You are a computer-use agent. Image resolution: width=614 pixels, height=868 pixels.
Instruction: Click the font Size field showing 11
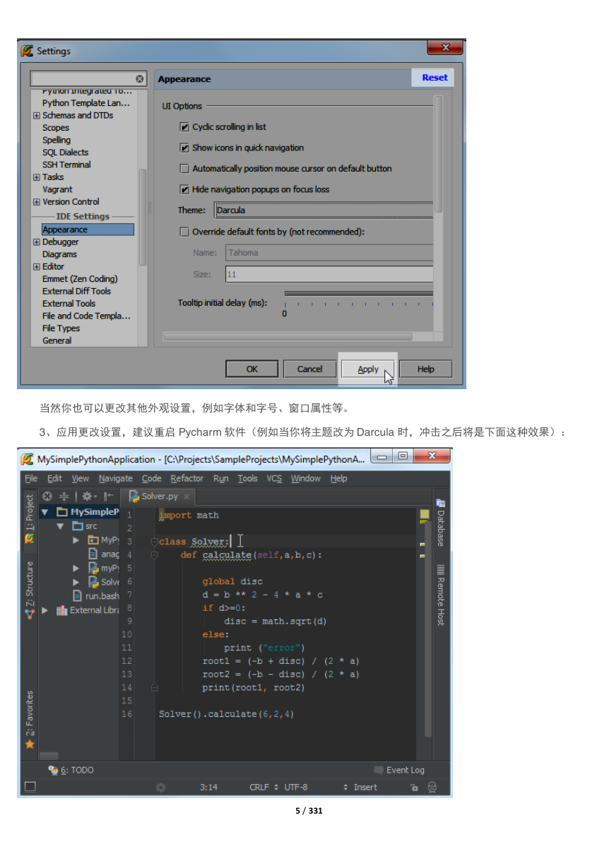329,274
